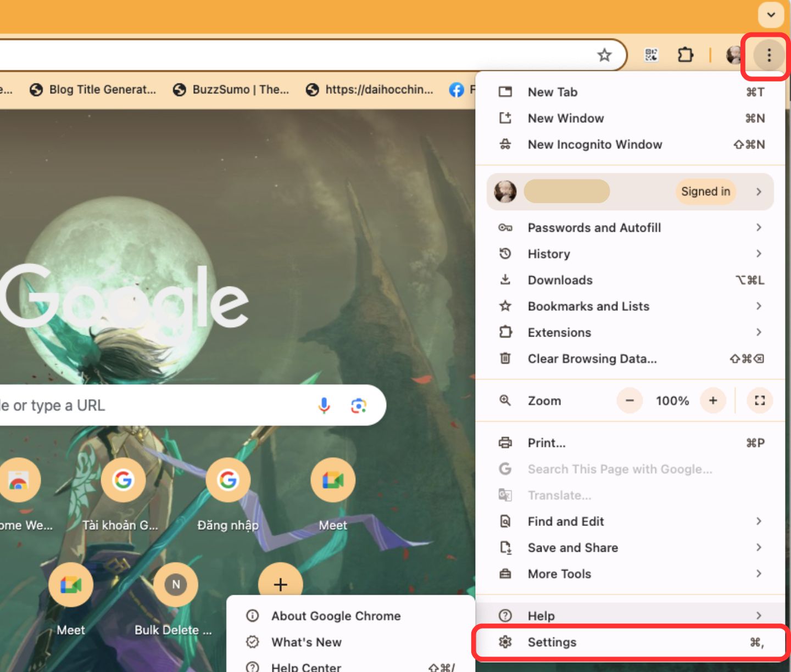This screenshot has width=791, height=672.
Task: Bookmark this page with the star icon
Action: (604, 55)
